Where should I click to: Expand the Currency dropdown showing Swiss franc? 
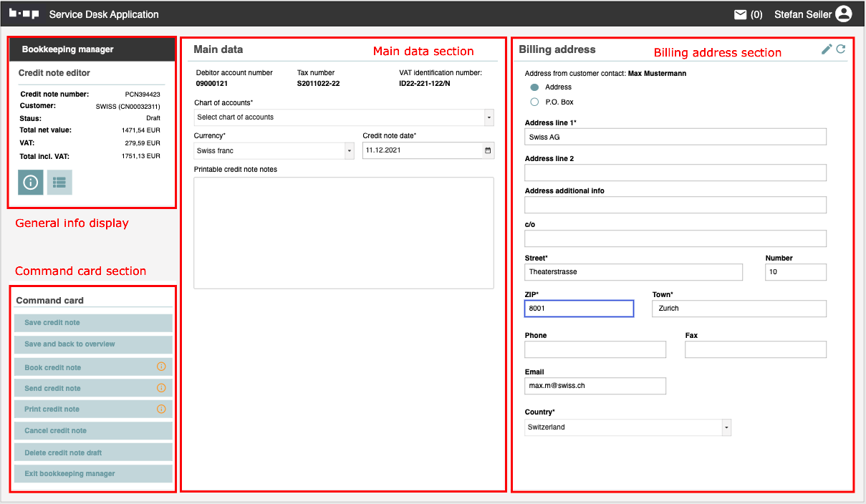point(275,150)
